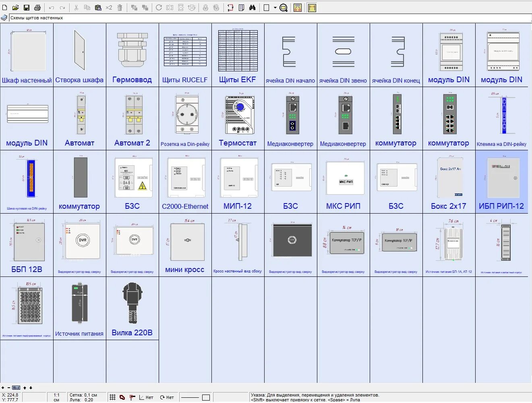Image resolution: width=532 pixels, height=403 pixels.
Task: Rotate selection with the circular arrow icon
Action: pos(159,8)
